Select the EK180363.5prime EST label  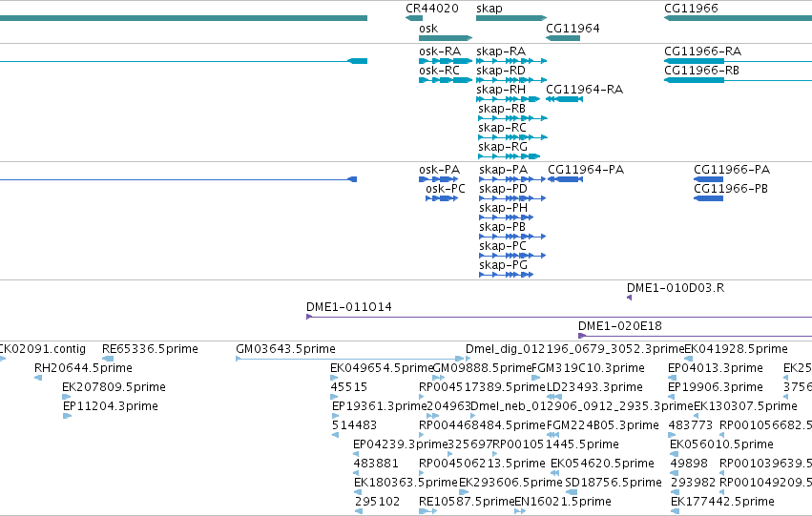pos(406,483)
